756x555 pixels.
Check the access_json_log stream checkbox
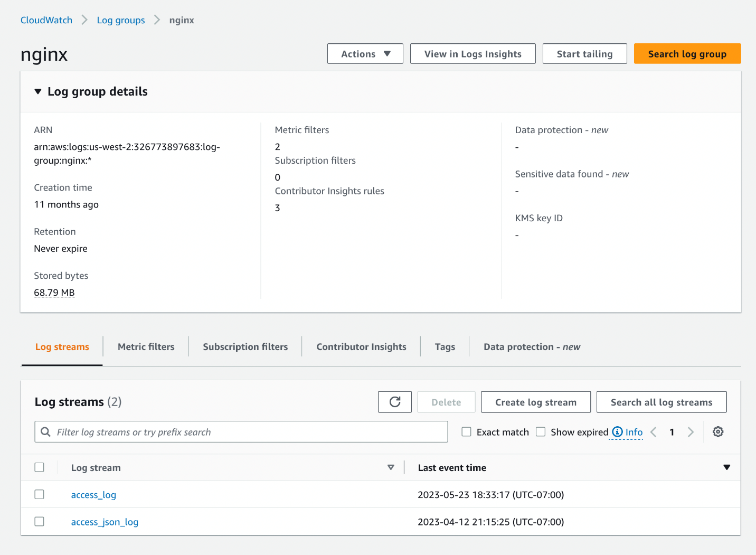pos(39,521)
